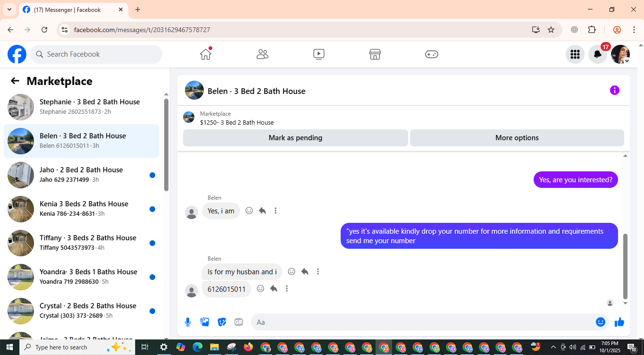Open the notifications bell with 17 badge
Screen dimensions: 644x355
(x=598, y=54)
